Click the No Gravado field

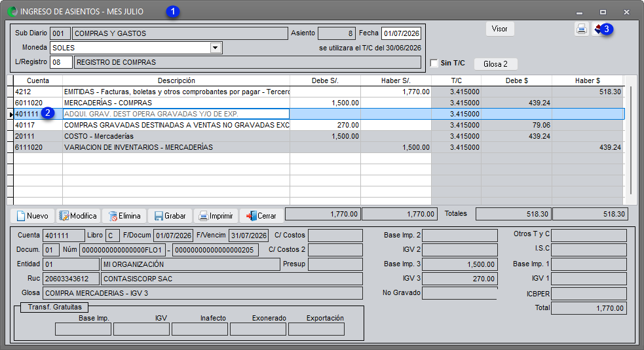pyautogui.click(x=460, y=293)
